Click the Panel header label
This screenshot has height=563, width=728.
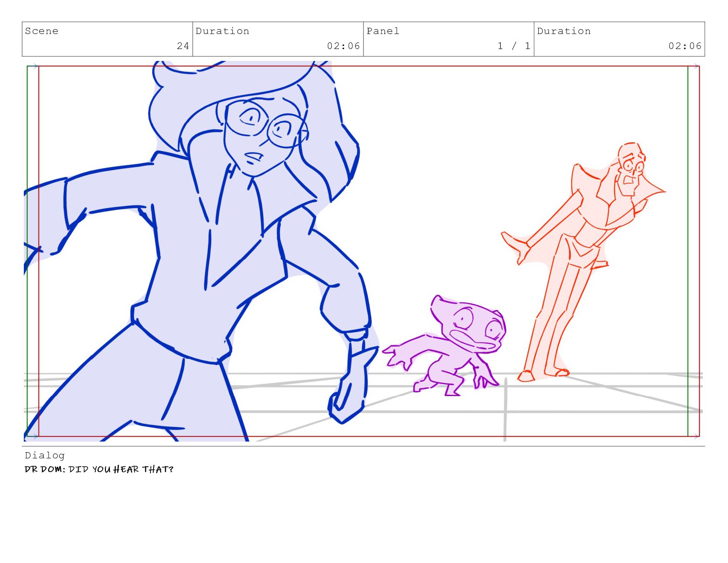[x=383, y=31]
